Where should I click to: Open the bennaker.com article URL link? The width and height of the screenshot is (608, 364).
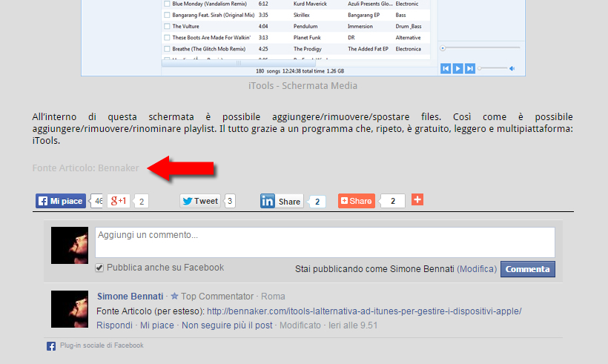tap(364, 311)
